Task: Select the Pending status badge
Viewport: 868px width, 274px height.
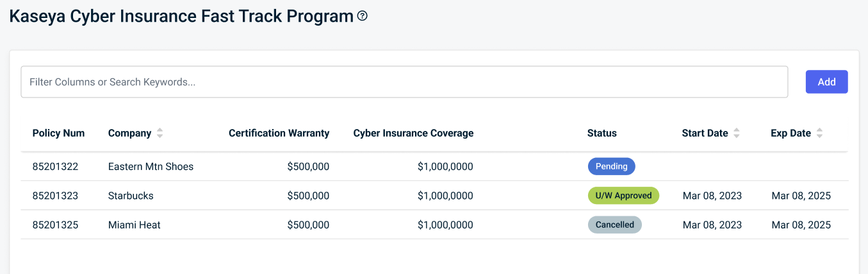Action: pyautogui.click(x=612, y=166)
